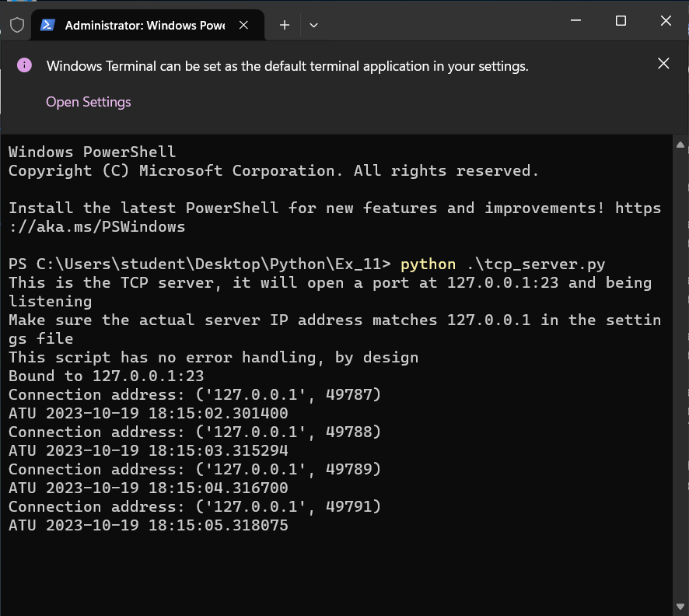This screenshot has height=616, width=689.
Task: Close the Windows Terminal window
Action: (666, 21)
